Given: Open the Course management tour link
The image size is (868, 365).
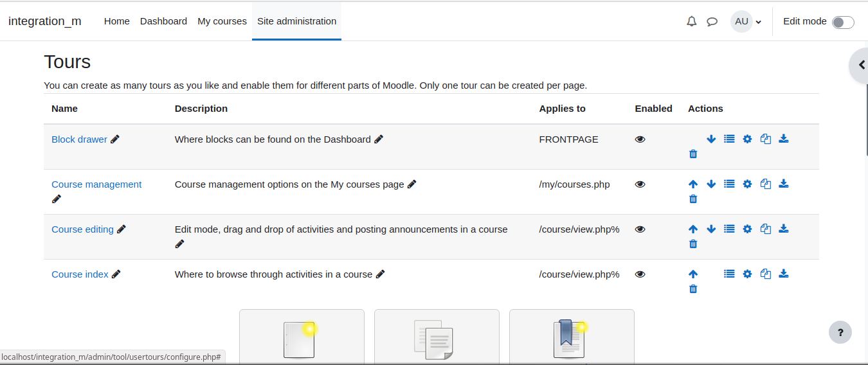Looking at the screenshot, I should pos(96,184).
